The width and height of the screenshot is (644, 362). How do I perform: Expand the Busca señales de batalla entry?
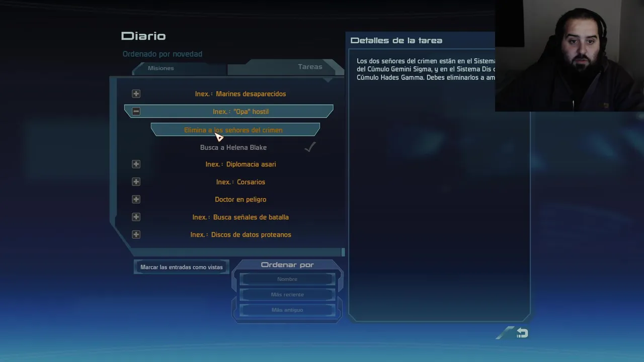tap(136, 217)
